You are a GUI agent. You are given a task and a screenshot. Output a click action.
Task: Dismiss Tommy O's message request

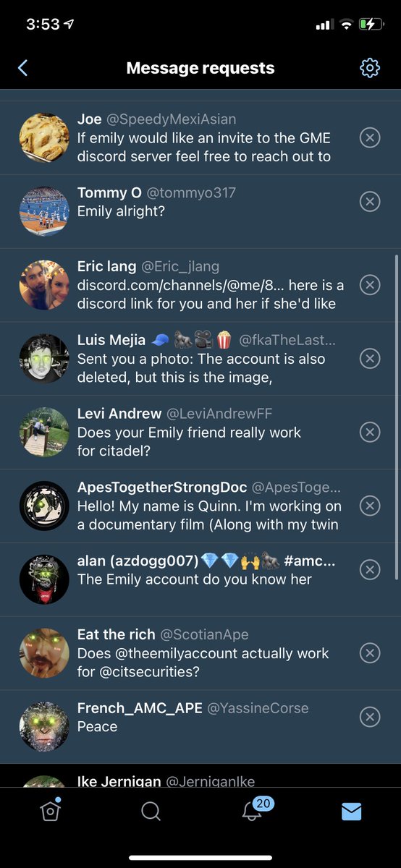click(370, 202)
